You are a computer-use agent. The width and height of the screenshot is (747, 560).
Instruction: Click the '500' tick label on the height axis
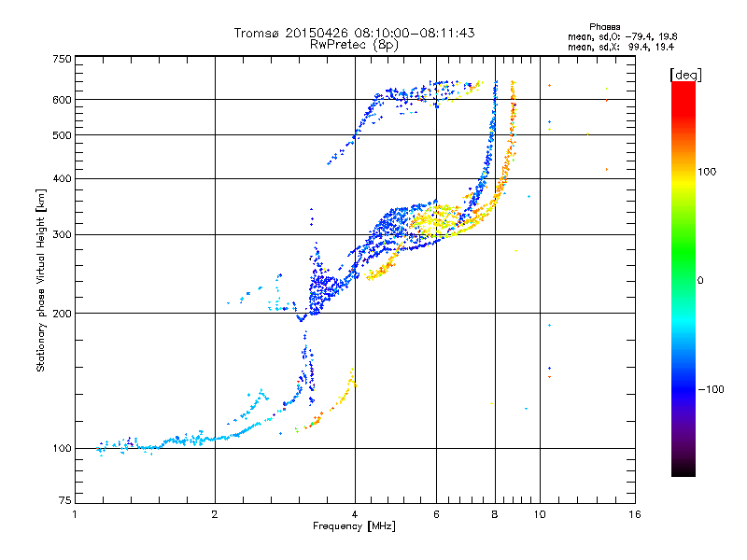pos(62,134)
